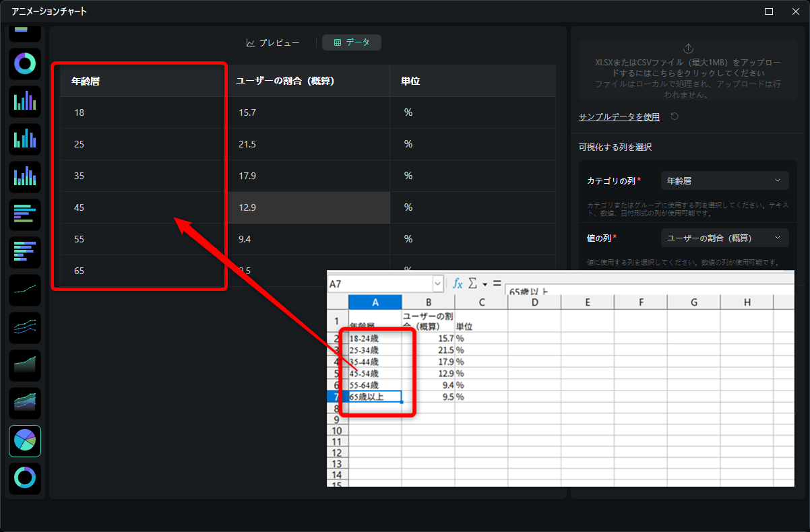Click the reset icon beside サンプルデータを使用

click(674, 117)
